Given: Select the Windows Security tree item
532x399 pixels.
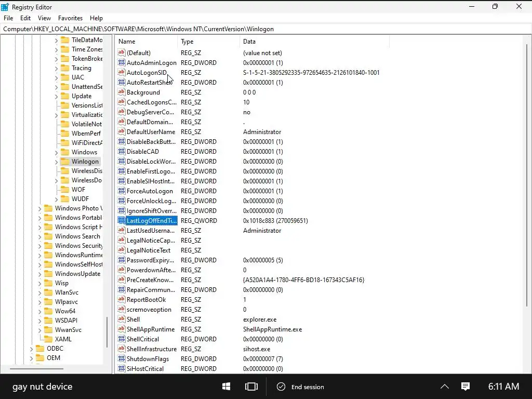Looking at the screenshot, I should [x=78, y=245].
